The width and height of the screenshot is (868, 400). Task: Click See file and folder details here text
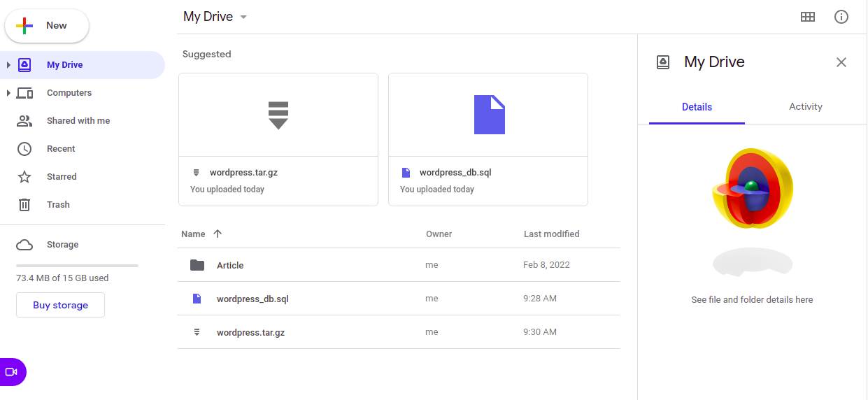(x=752, y=299)
